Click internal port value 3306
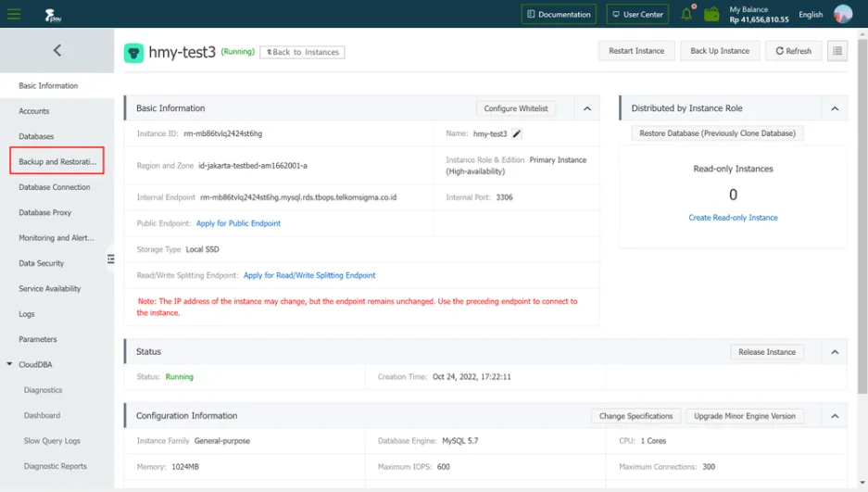 coord(504,197)
